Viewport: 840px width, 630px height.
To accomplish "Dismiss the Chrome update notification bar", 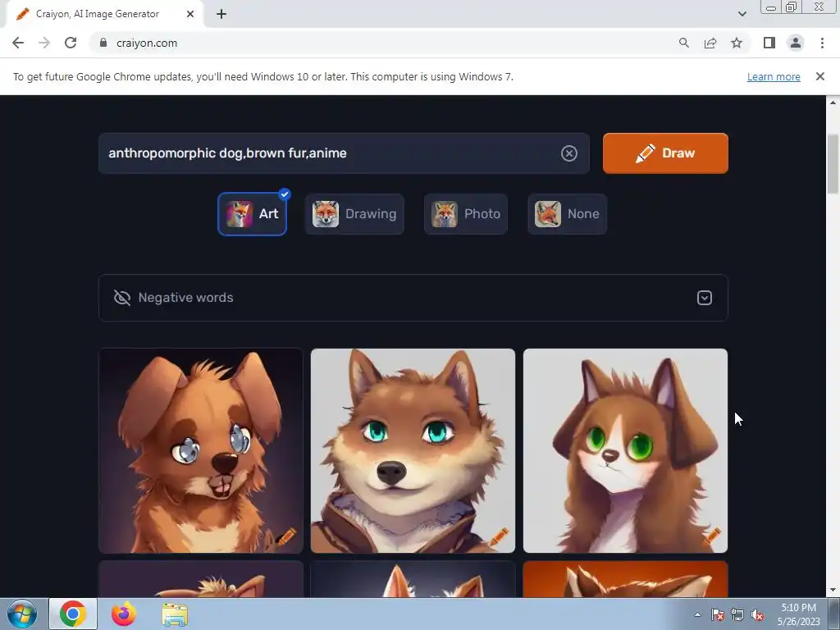I will [819, 76].
